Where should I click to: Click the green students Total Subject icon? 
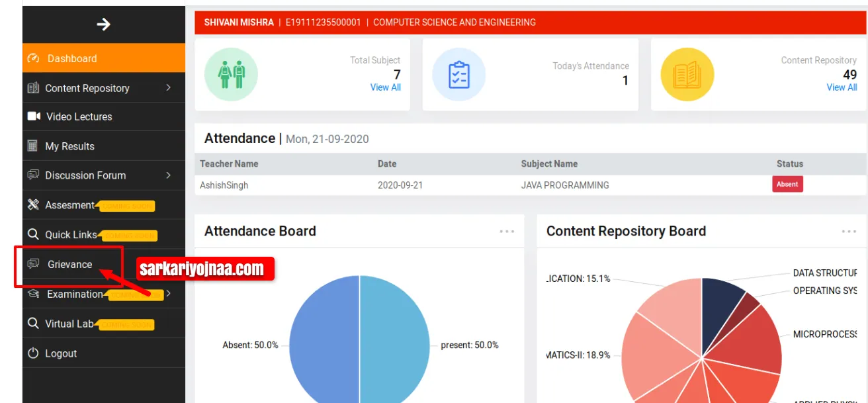click(x=231, y=74)
